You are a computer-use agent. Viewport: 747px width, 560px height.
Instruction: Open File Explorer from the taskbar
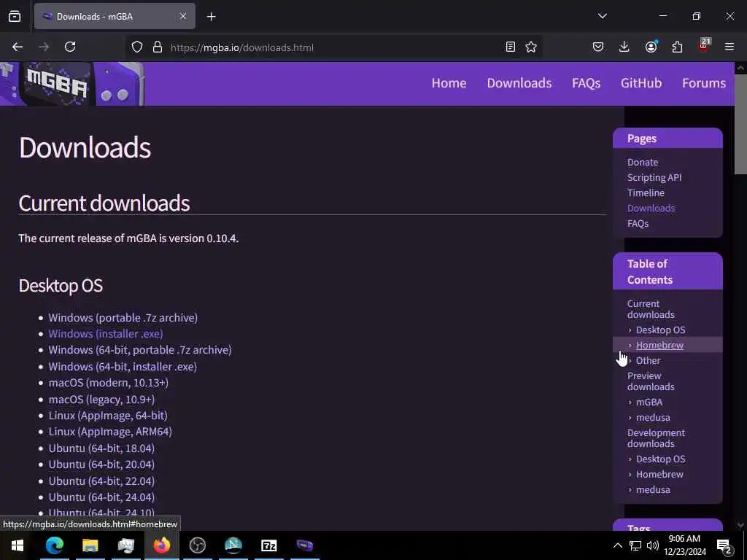coord(90,545)
